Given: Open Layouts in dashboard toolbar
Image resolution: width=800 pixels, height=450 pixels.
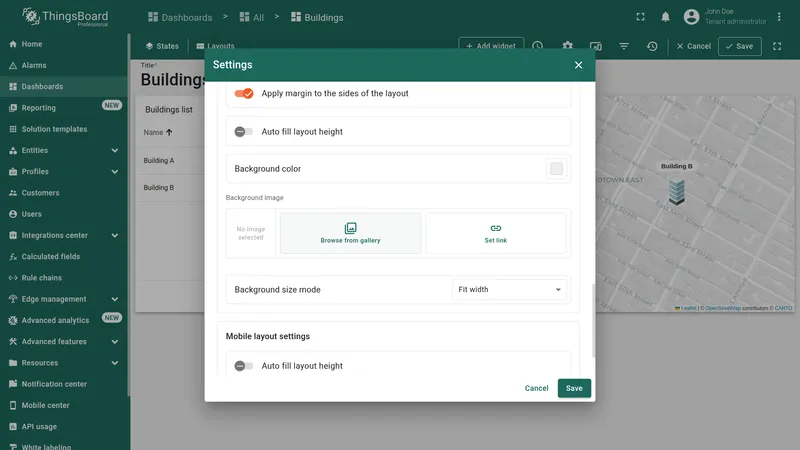Looking at the screenshot, I should [x=215, y=46].
